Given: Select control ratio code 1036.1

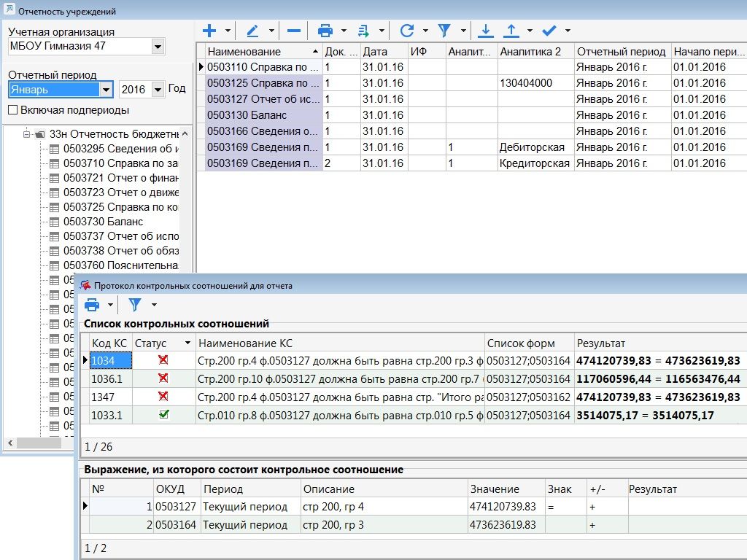Looking at the screenshot, I should [x=111, y=379].
